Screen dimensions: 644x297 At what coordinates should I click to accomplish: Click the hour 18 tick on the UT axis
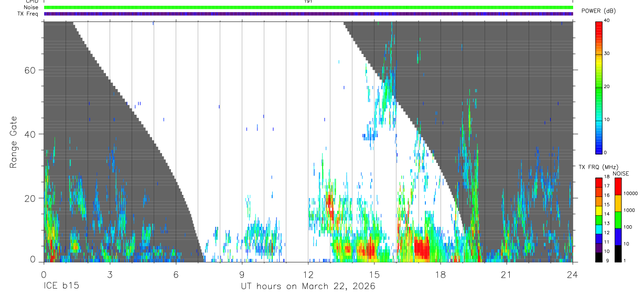click(440, 274)
